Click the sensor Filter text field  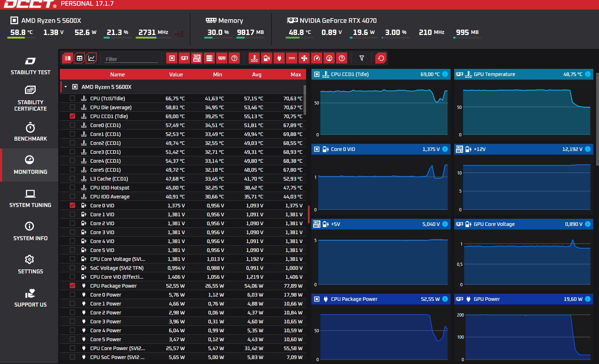coord(131,59)
